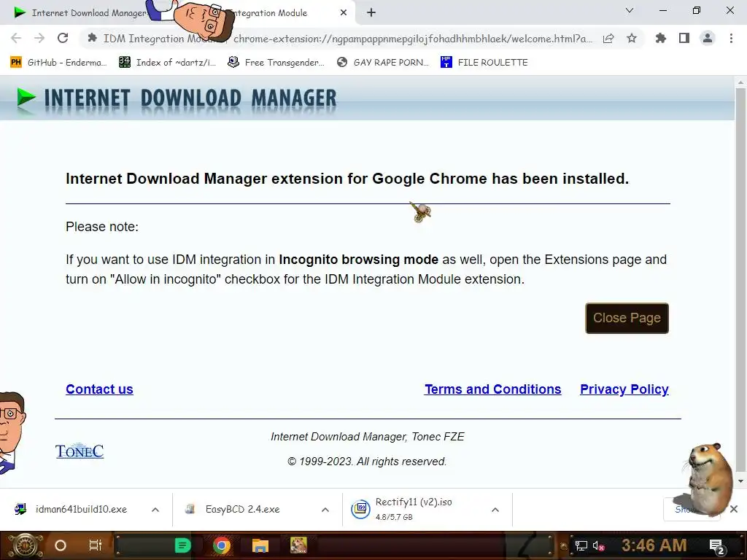This screenshot has height=560, width=747.
Task: Expand options for Rectify11 (v2).iso download
Action: [x=495, y=510]
